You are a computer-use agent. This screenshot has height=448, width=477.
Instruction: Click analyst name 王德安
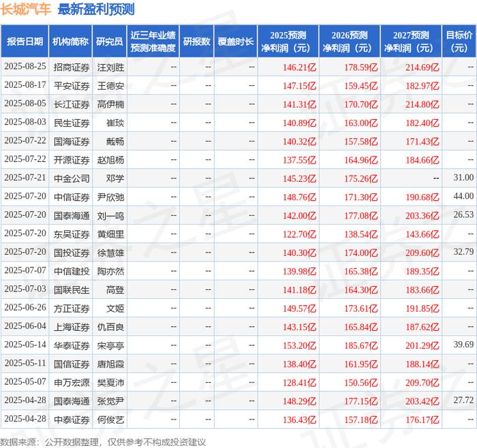[110, 86]
